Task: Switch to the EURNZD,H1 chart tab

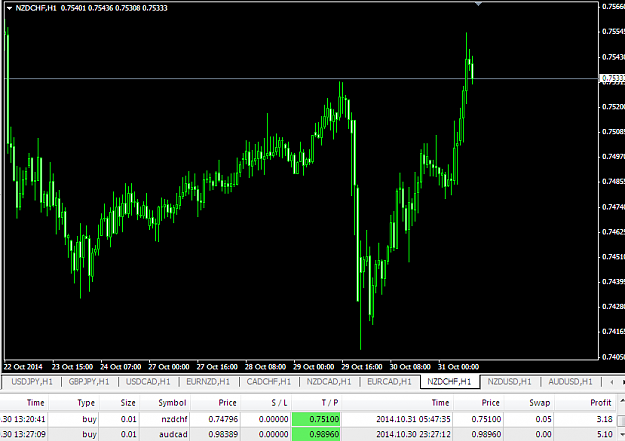Action: [208, 382]
